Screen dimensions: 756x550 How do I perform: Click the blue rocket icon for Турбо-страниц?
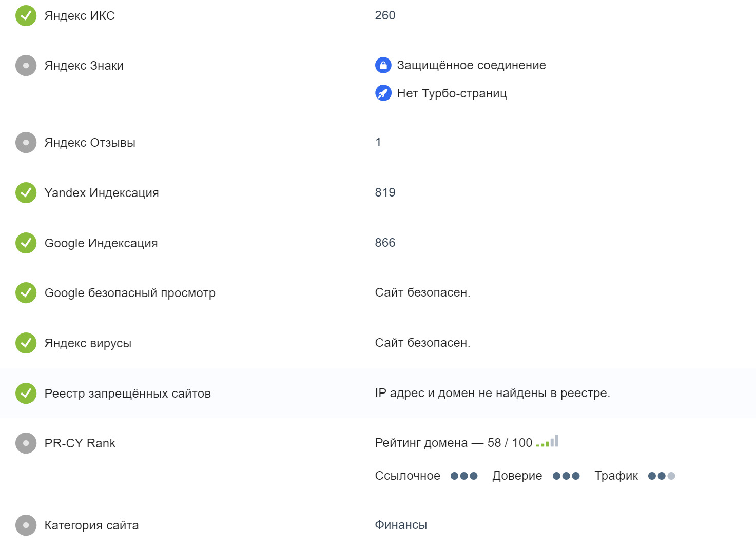pos(383,93)
